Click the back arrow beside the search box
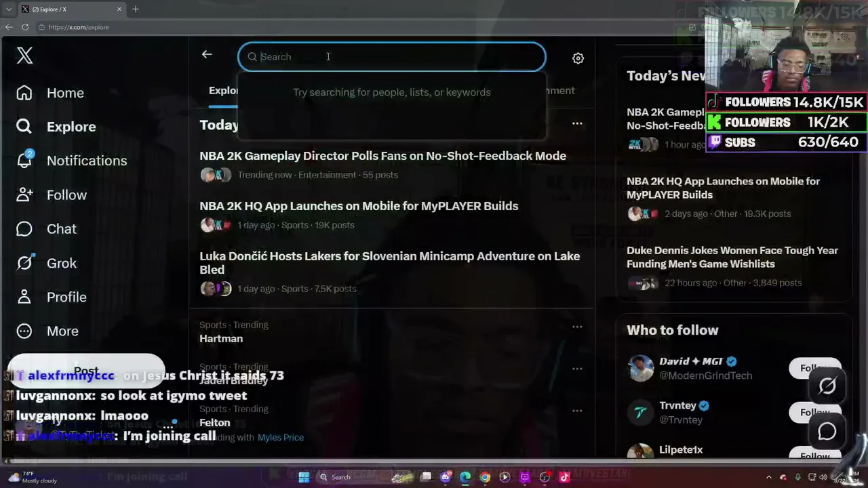The image size is (868, 488). click(x=207, y=55)
